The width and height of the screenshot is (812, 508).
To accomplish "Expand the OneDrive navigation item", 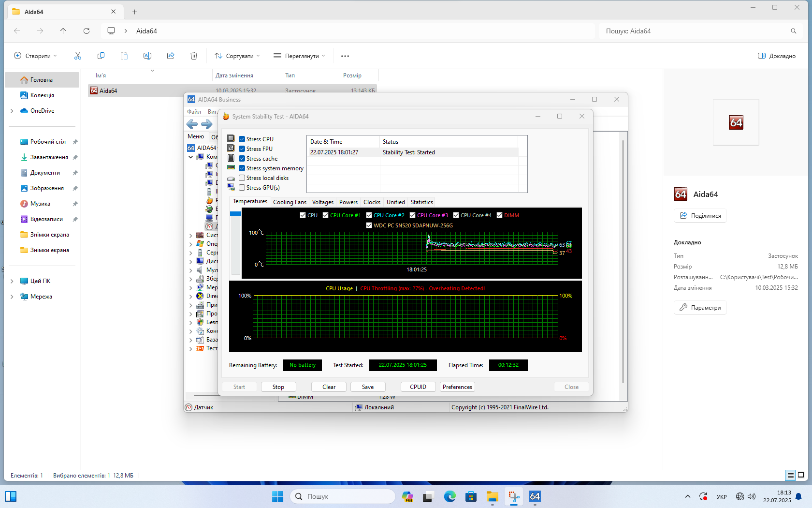I will click(12, 111).
